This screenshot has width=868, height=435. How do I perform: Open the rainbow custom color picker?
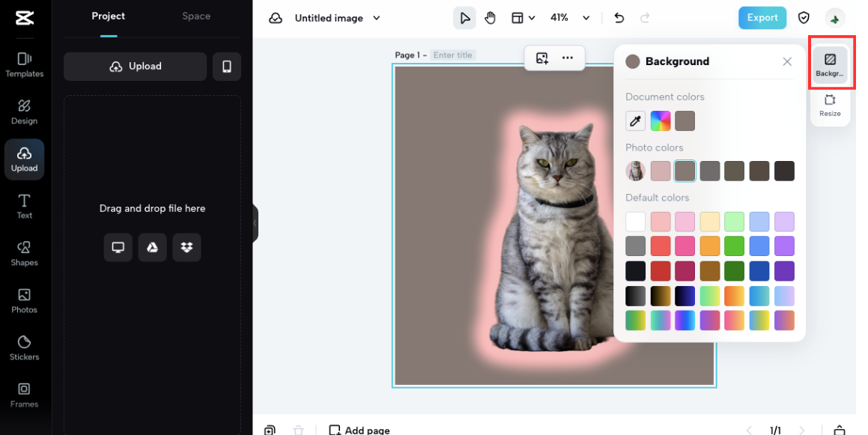pyautogui.click(x=661, y=121)
